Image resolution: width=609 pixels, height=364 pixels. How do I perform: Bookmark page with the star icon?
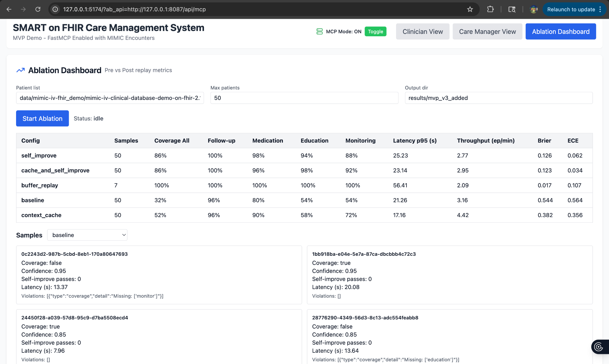point(470,9)
